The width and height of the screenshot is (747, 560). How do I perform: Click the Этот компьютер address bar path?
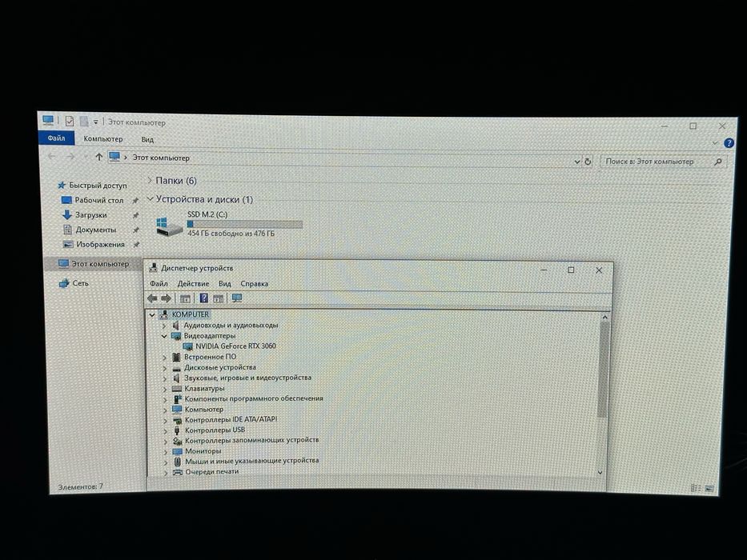[x=161, y=158]
